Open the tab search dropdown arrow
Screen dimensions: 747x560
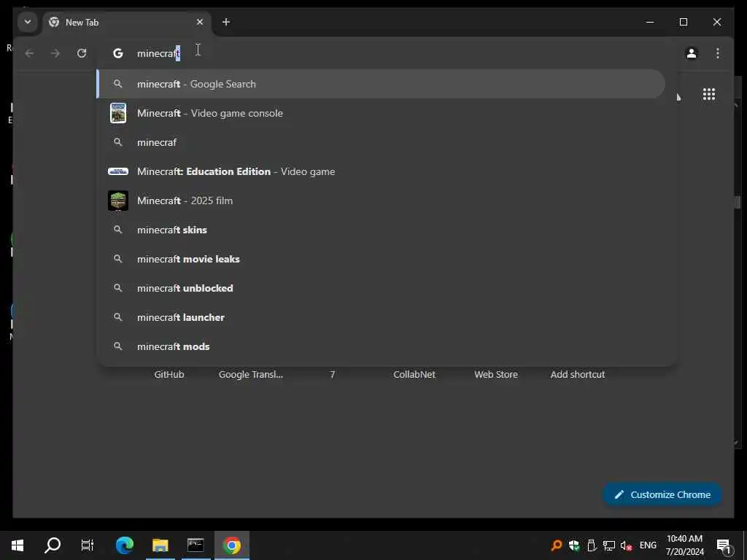pos(28,22)
